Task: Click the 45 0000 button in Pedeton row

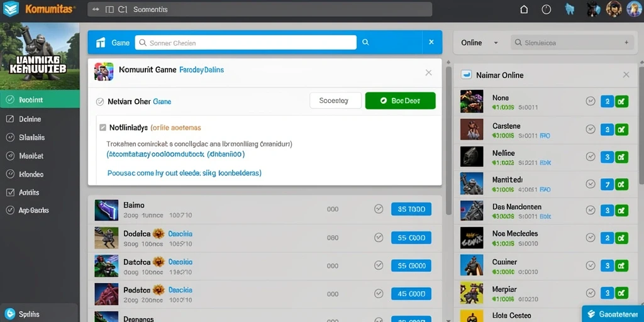Action: 411,294
